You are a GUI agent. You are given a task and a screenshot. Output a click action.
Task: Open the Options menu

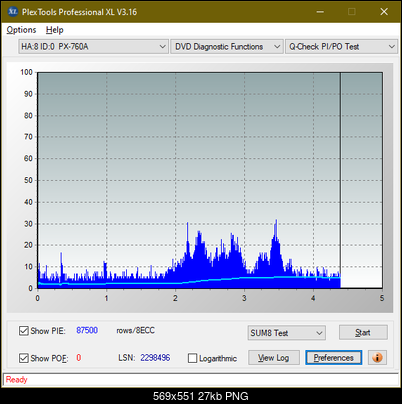21,30
